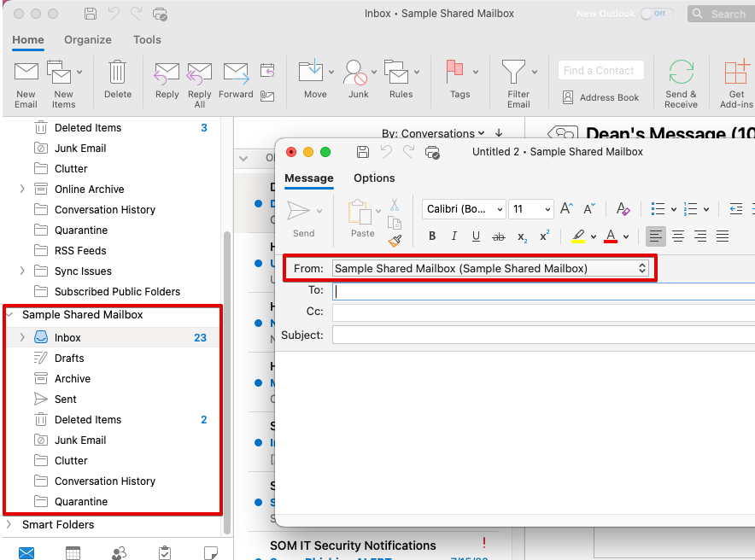This screenshot has width=755, height=560.
Task: Open the From account dropdown
Action: [490, 268]
